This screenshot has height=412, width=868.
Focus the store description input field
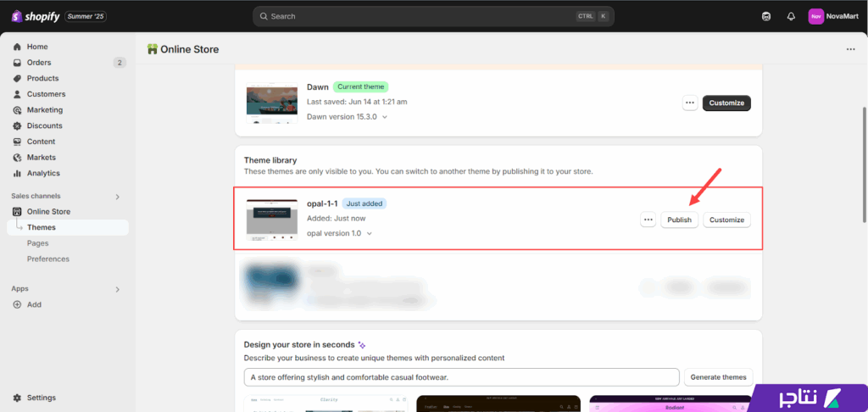click(461, 377)
